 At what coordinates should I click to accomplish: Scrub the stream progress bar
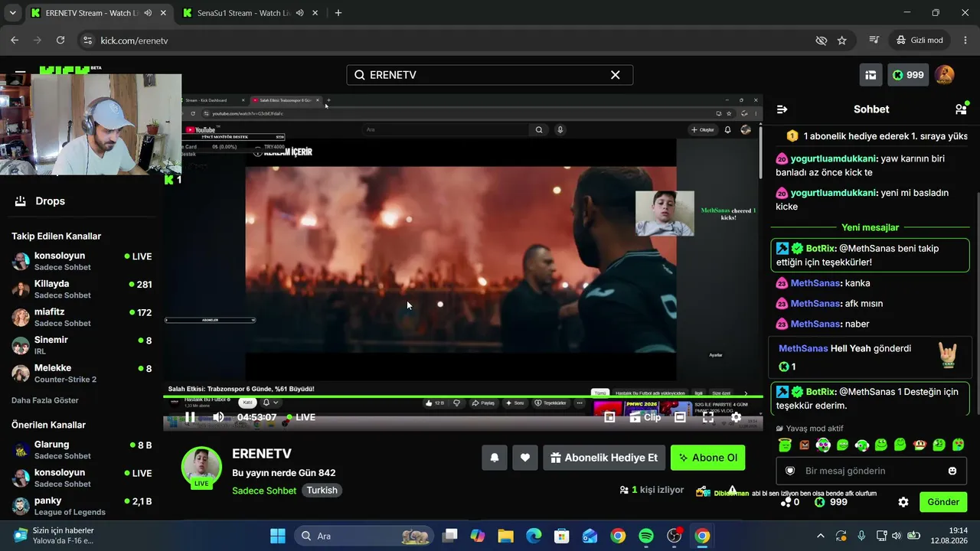pos(463,396)
